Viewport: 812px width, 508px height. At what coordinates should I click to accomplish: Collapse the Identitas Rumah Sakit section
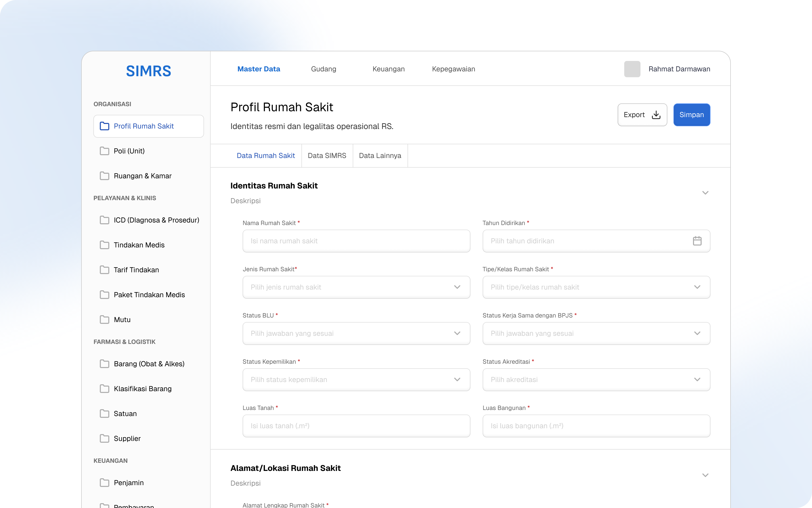click(x=705, y=193)
